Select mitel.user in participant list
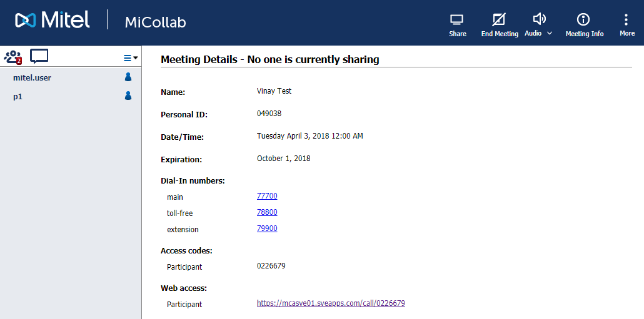The image size is (644, 319). [x=32, y=78]
